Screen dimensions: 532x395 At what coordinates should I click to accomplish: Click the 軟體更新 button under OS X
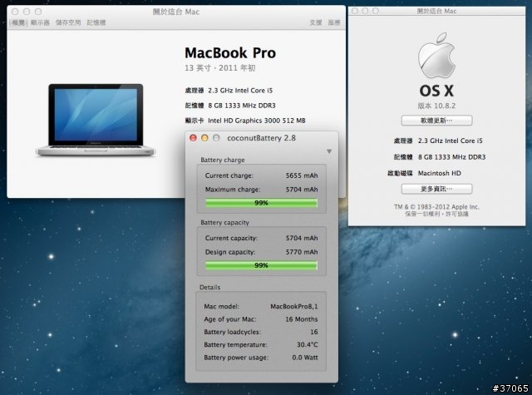click(x=436, y=121)
